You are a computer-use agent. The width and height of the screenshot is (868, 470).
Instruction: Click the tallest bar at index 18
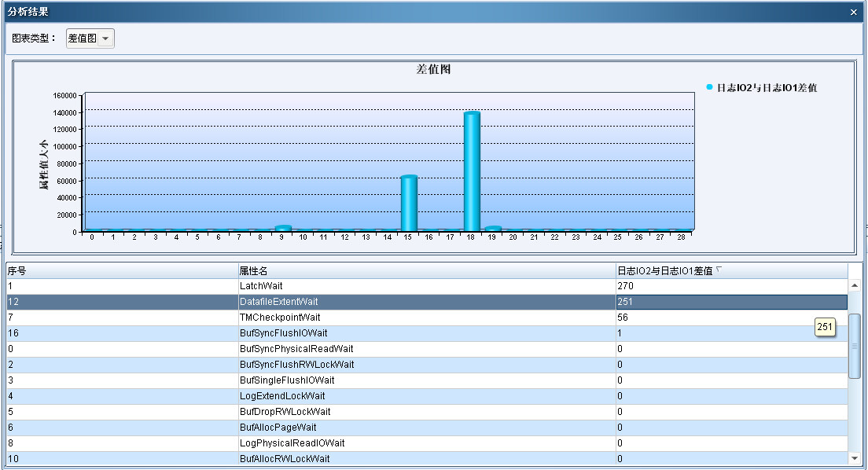click(471, 171)
